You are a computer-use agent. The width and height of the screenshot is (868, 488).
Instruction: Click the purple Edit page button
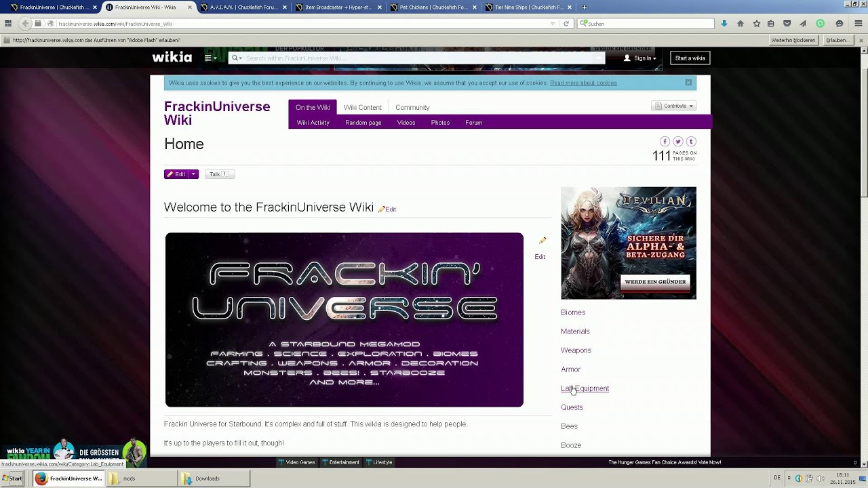(x=176, y=174)
